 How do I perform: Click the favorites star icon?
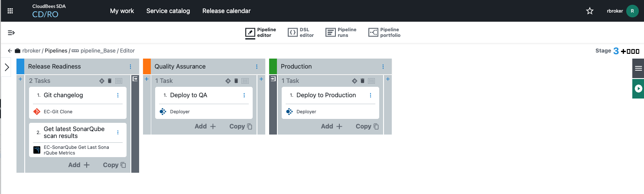[x=590, y=11]
